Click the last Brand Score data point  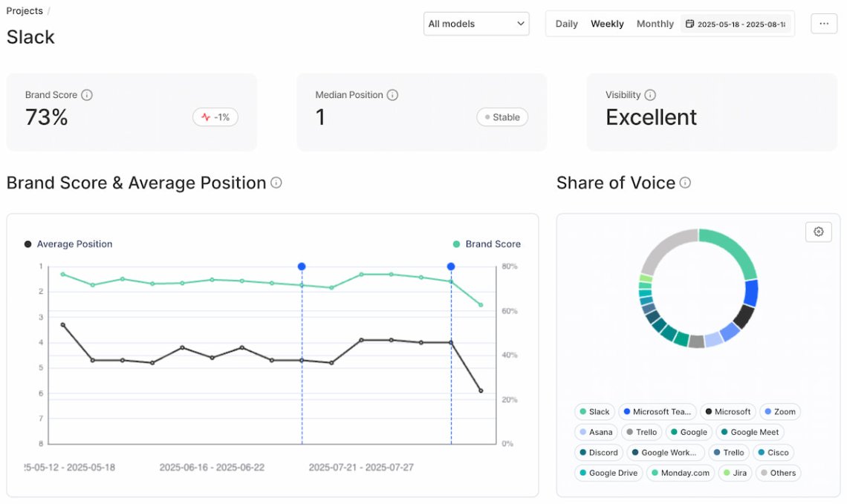[481, 305]
